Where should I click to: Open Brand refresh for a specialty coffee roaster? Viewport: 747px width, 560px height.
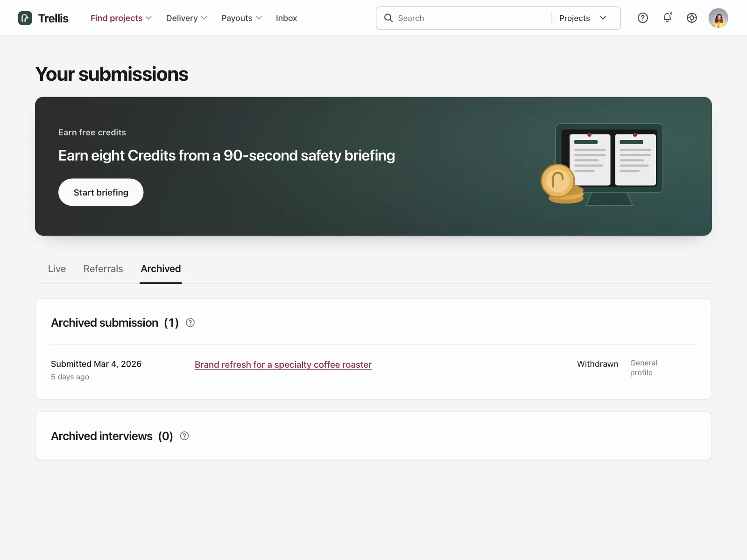pos(283,364)
